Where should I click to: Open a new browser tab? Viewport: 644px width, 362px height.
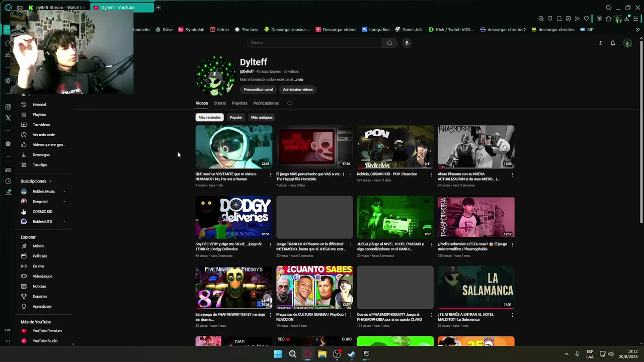click(x=158, y=8)
